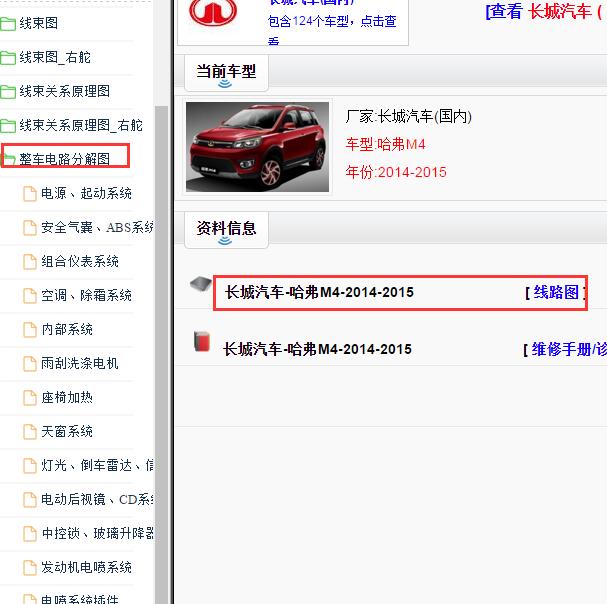Screen dimensions: 607x604
Task: Switch to the 资料信息 tab
Action: [226, 230]
